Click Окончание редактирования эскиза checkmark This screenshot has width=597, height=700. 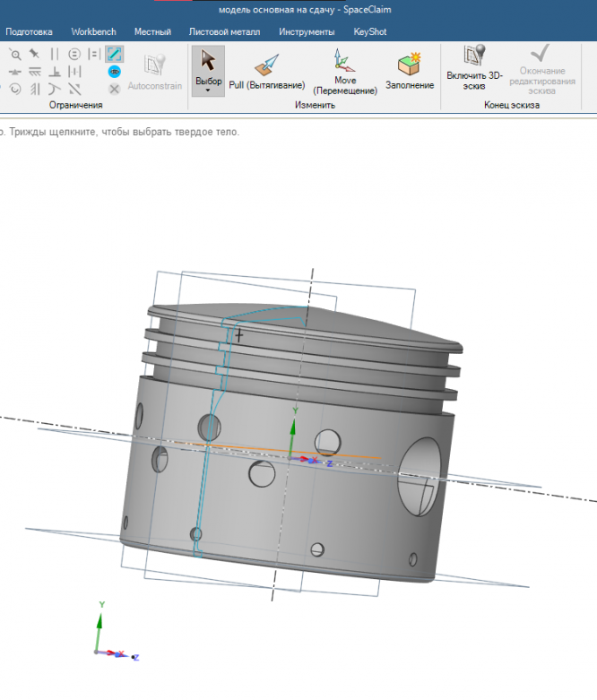pyautogui.click(x=542, y=70)
